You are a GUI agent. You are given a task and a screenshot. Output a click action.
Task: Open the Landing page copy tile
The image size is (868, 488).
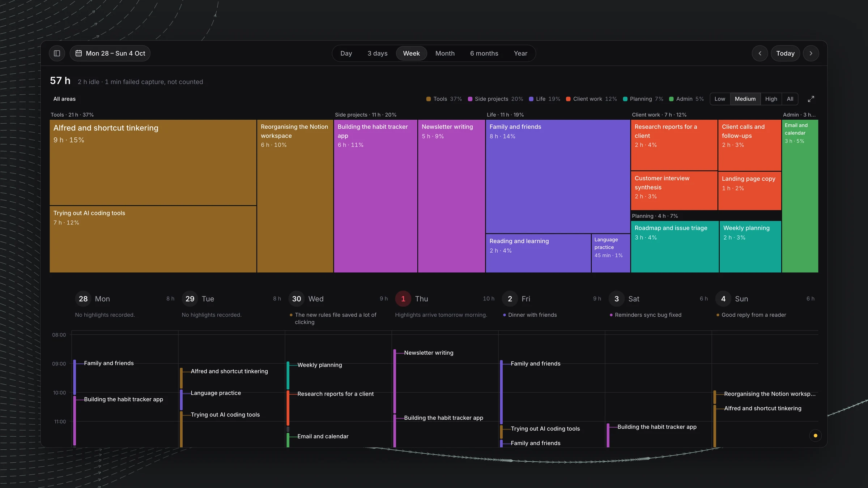[749, 191]
